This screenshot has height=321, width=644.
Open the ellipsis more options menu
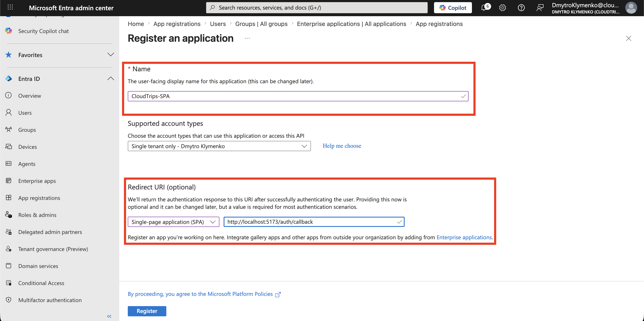coord(247,38)
